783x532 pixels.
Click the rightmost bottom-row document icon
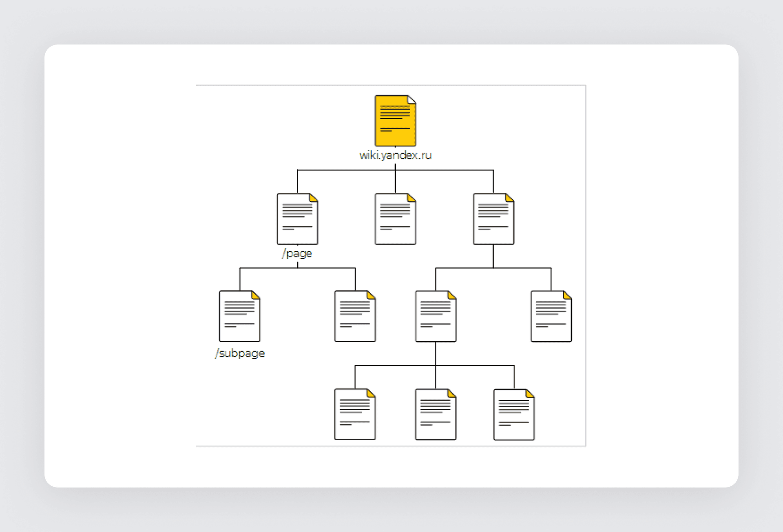(x=514, y=415)
